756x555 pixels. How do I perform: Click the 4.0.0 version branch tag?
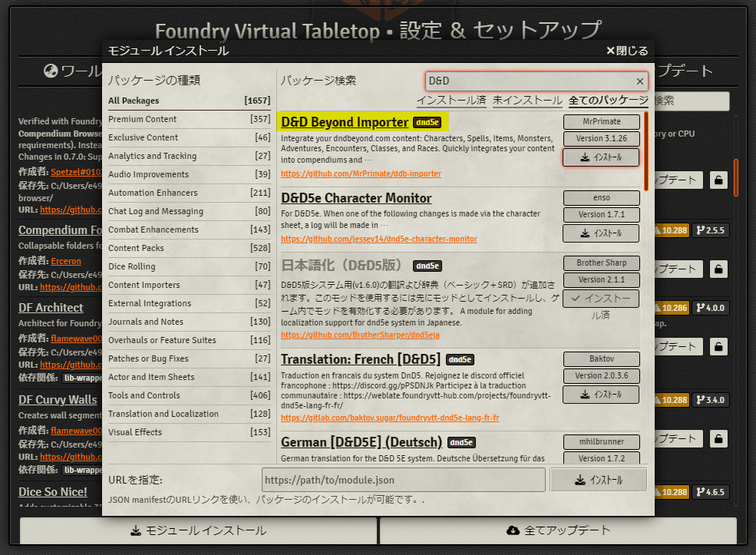point(711,308)
